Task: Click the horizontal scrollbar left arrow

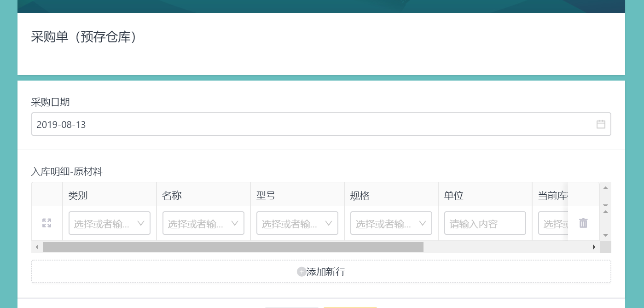Action: pyautogui.click(x=37, y=247)
